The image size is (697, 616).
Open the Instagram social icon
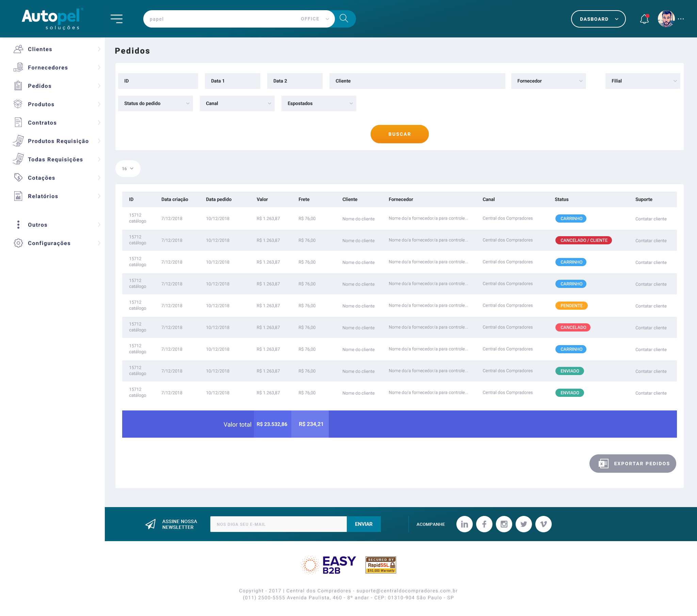[504, 524]
